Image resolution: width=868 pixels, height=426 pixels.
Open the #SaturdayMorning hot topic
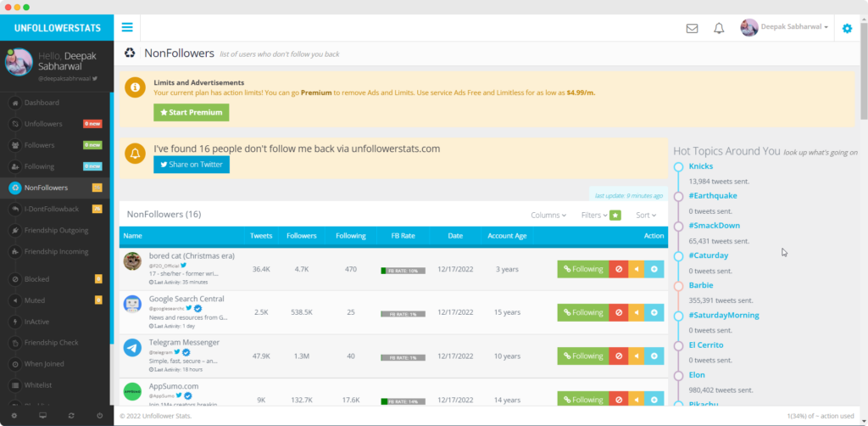[724, 315]
